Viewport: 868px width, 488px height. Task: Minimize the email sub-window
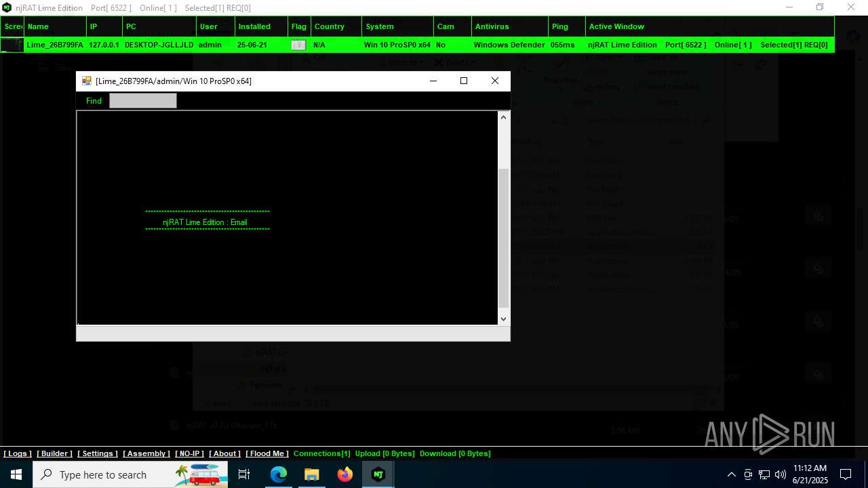(x=433, y=81)
